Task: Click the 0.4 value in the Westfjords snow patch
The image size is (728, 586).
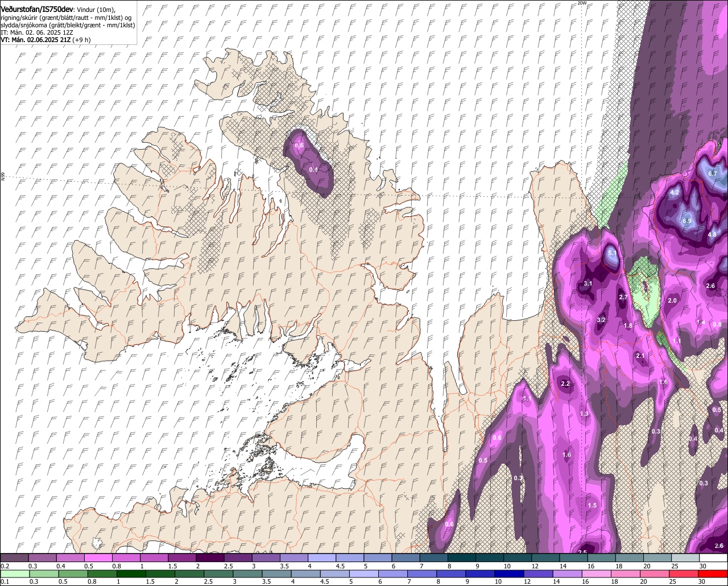Action: (x=313, y=170)
